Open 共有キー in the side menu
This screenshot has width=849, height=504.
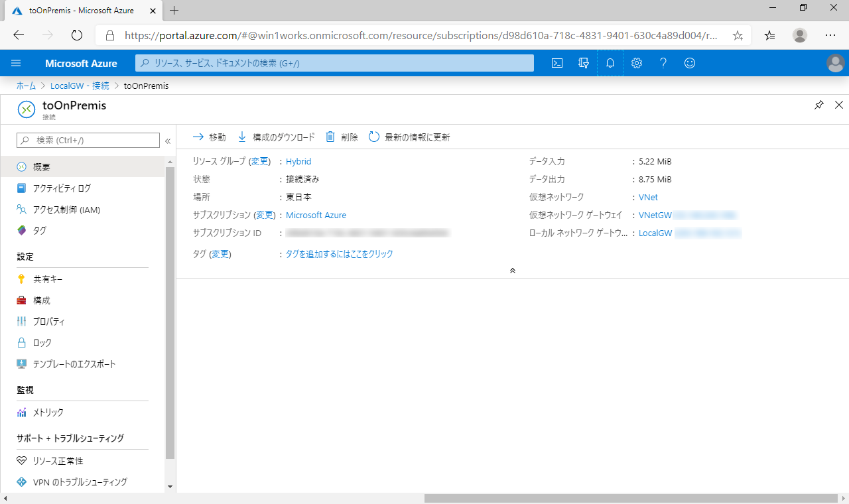83,279
